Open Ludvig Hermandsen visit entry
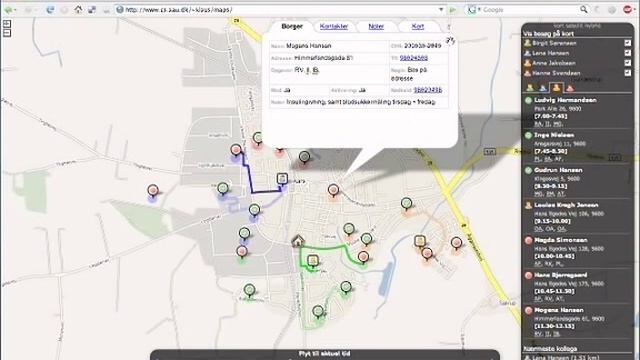The width and height of the screenshot is (640, 360). pyautogui.click(x=577, y=112)
